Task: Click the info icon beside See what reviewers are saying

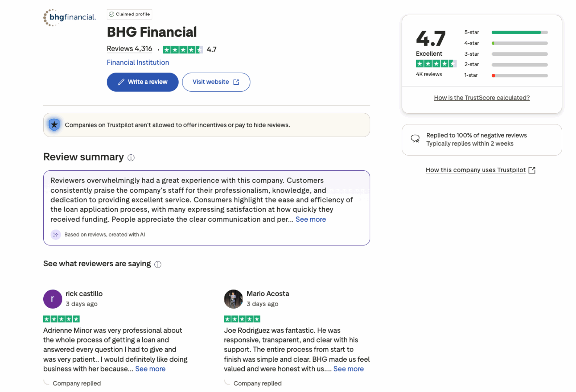Action: pyautogui.click(x=158, y=264)
